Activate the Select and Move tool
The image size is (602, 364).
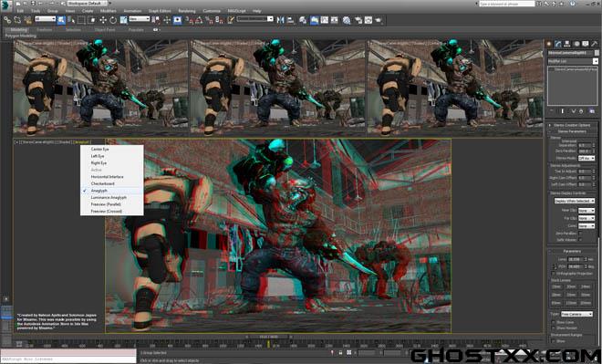(103, 20)
